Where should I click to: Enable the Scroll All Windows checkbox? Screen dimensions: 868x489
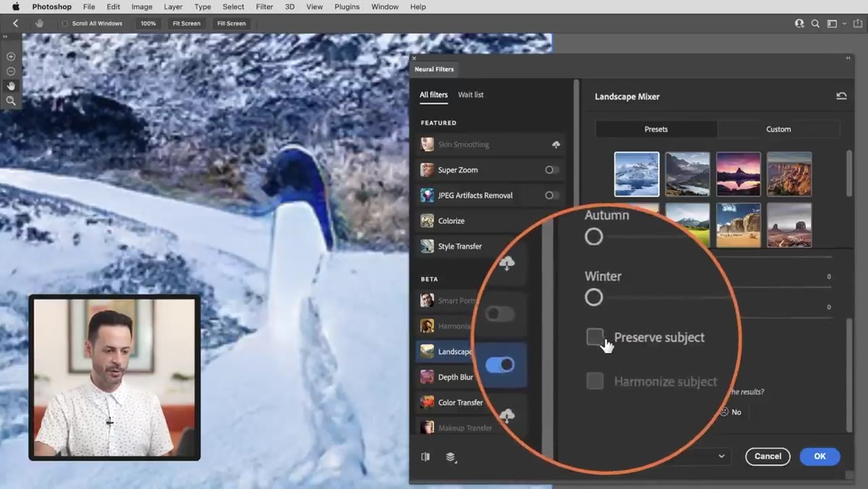(65, 23)
